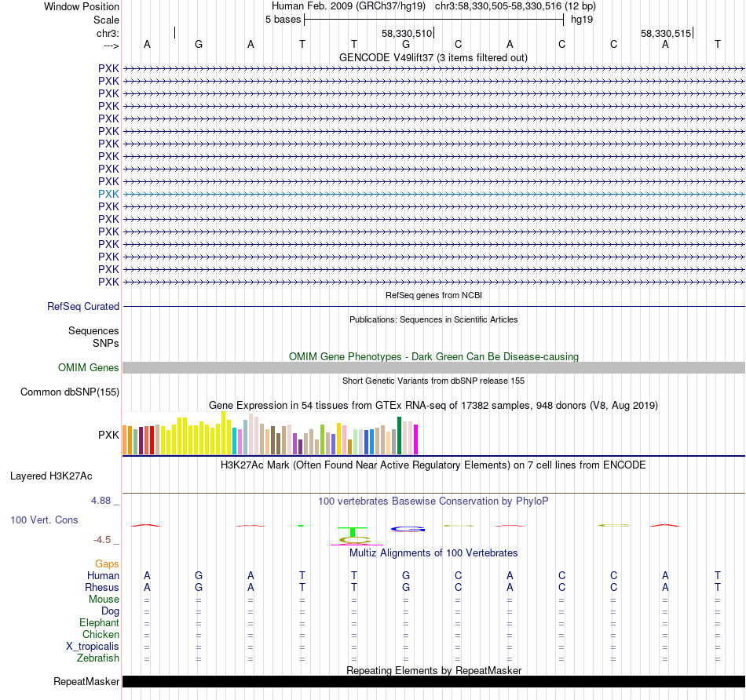Click the black RepeatMasker bar
The image size is (746, 700).
coord(434,681)
